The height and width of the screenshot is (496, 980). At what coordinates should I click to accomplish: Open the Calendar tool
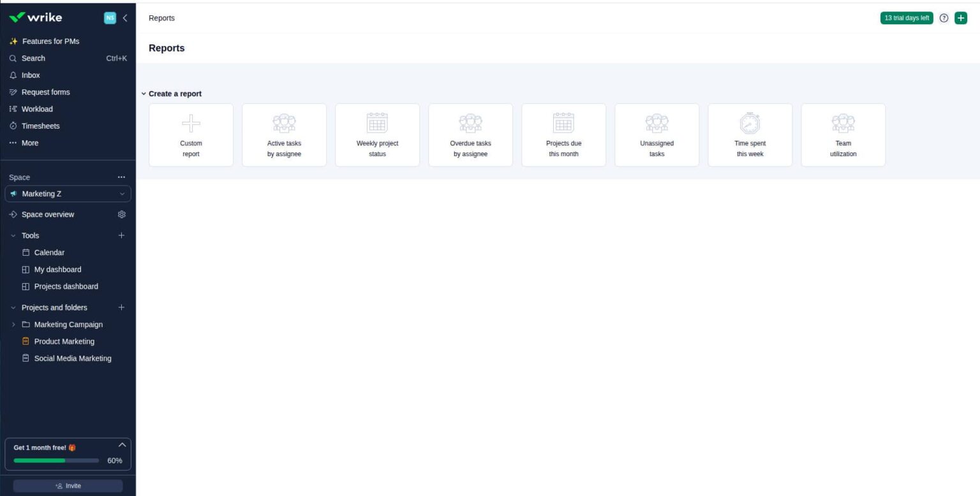(x=49, y=252)
